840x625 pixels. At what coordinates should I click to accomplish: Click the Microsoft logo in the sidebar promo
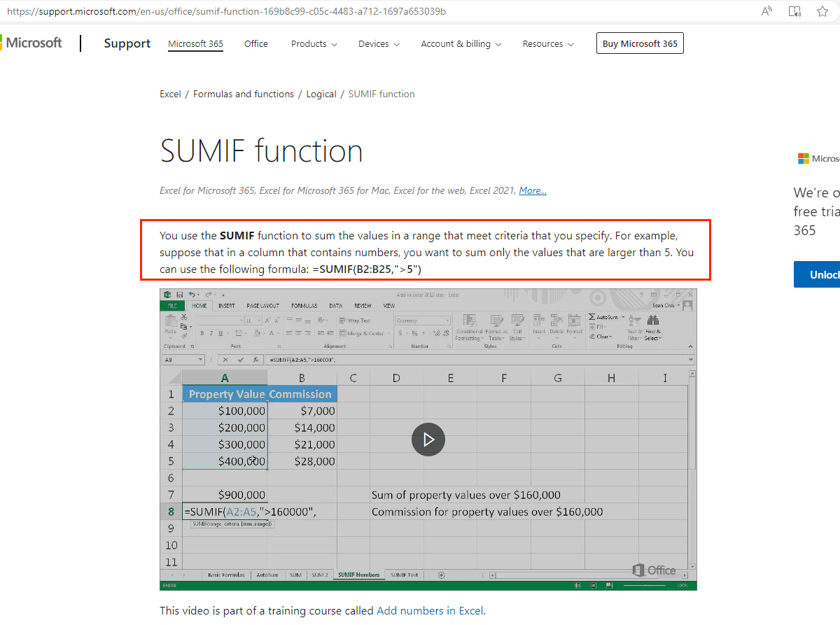click(802, 158)
